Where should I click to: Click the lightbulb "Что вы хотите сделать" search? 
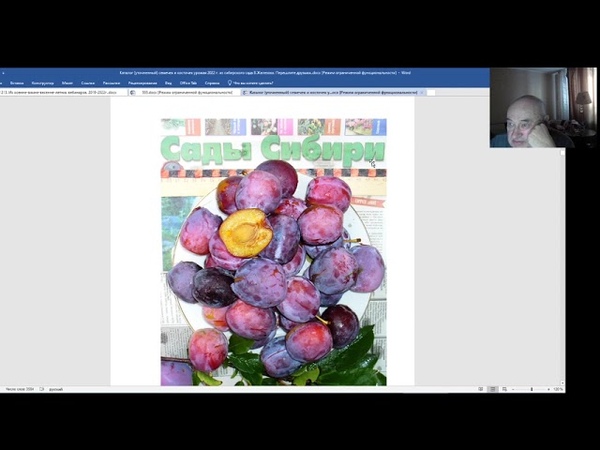(251, 83)
